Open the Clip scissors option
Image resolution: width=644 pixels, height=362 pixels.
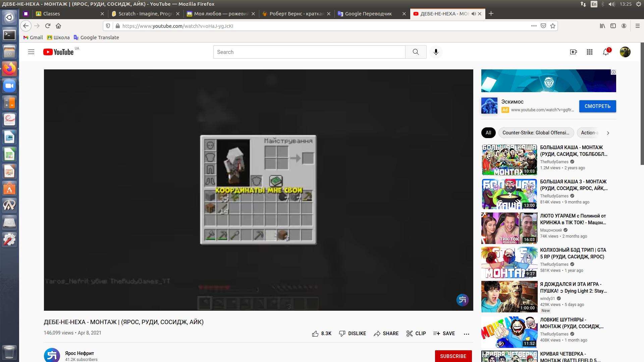(x=416, y=334)
